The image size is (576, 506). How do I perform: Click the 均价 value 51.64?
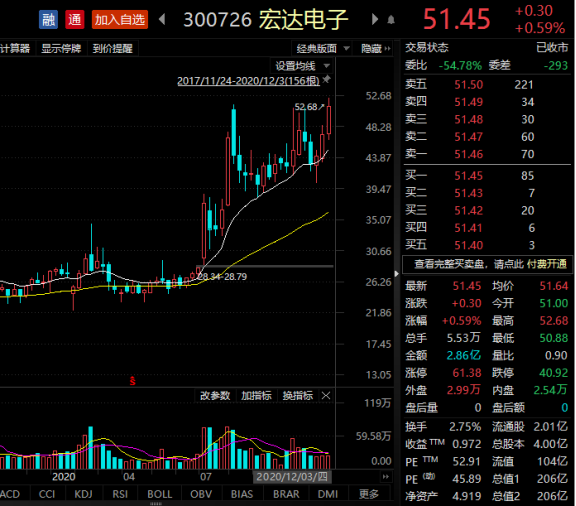(x=554, y=286)
